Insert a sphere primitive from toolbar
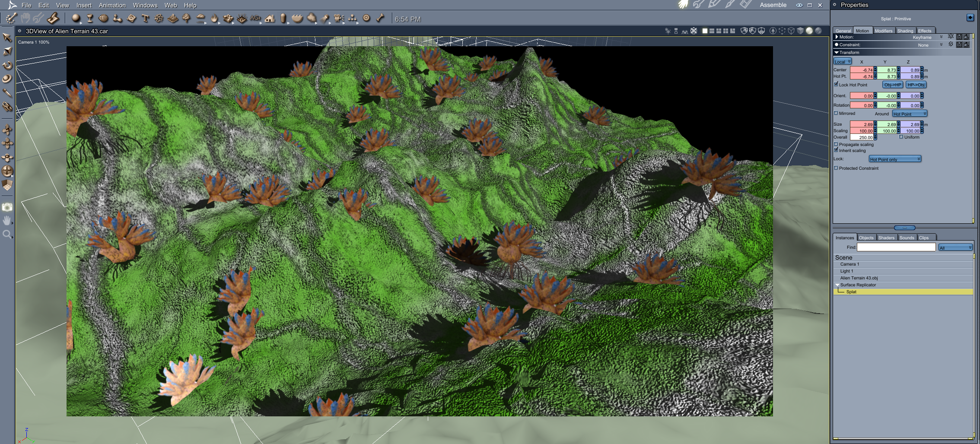 point(76,19)
